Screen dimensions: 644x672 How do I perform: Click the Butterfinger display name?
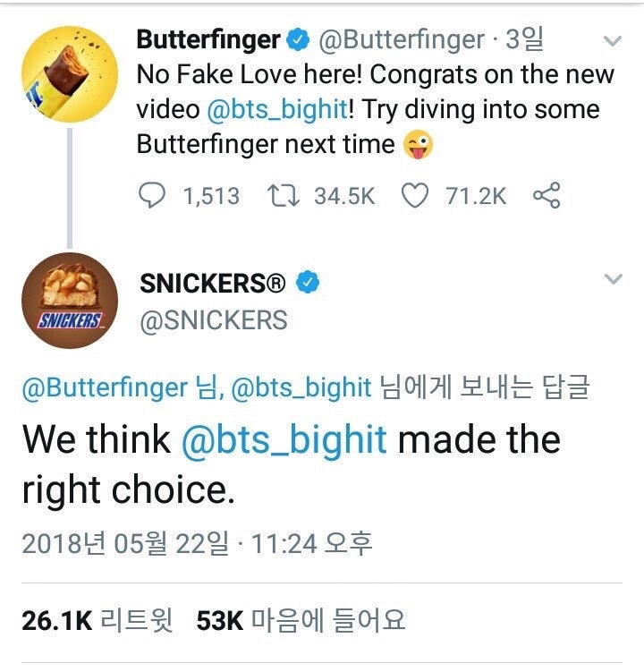point(208,40)
